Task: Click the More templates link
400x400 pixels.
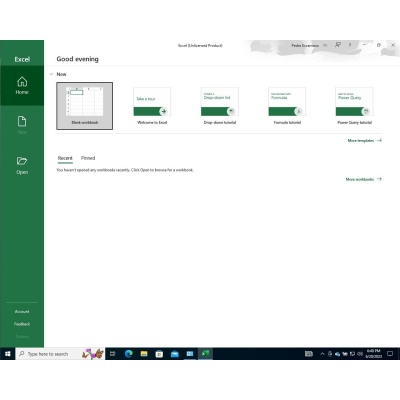Action: pos(365,141)
